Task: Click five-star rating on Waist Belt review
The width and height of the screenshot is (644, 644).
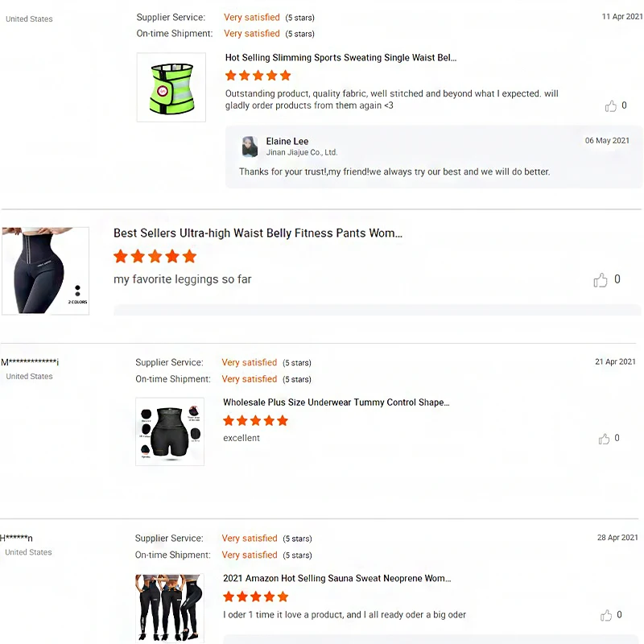Action: (x=258, y=76)
